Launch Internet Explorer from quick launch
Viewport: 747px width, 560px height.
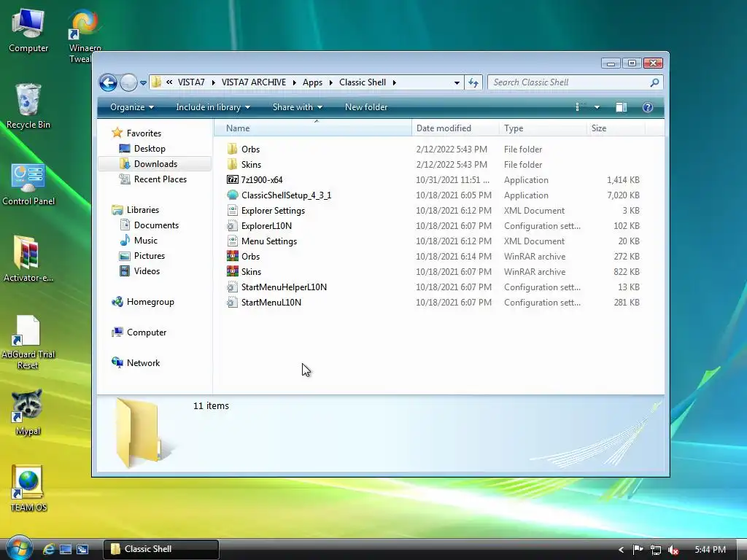click(49, 549)
